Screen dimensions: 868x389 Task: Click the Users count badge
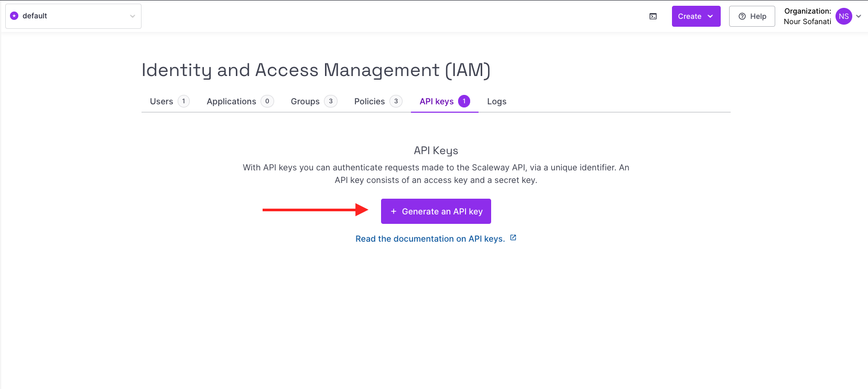tap(185, 101)
